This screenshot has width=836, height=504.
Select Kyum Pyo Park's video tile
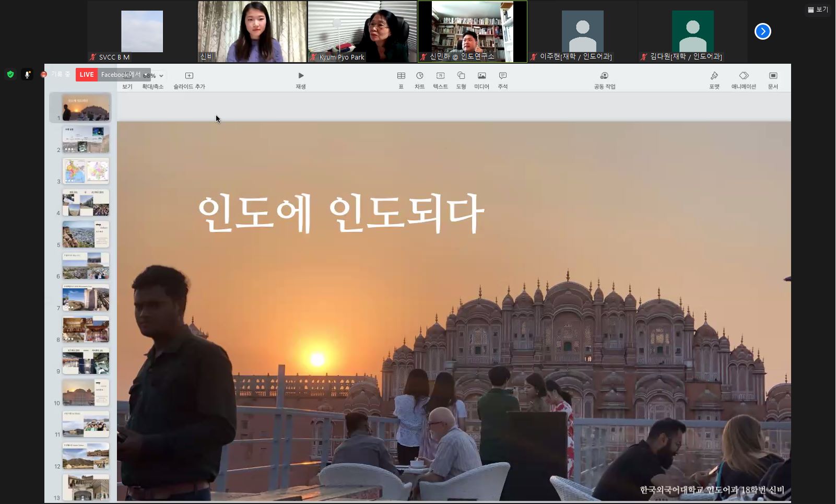[362, 31]
